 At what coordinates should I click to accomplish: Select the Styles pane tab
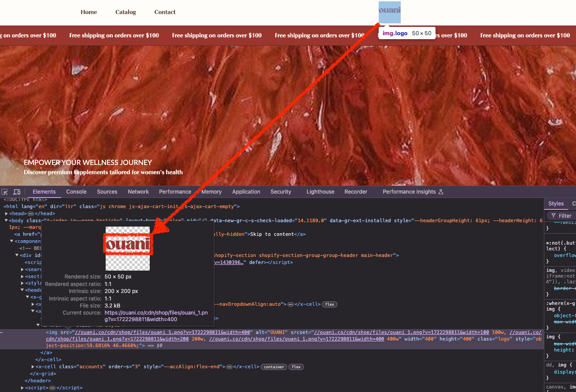[556, 204]
